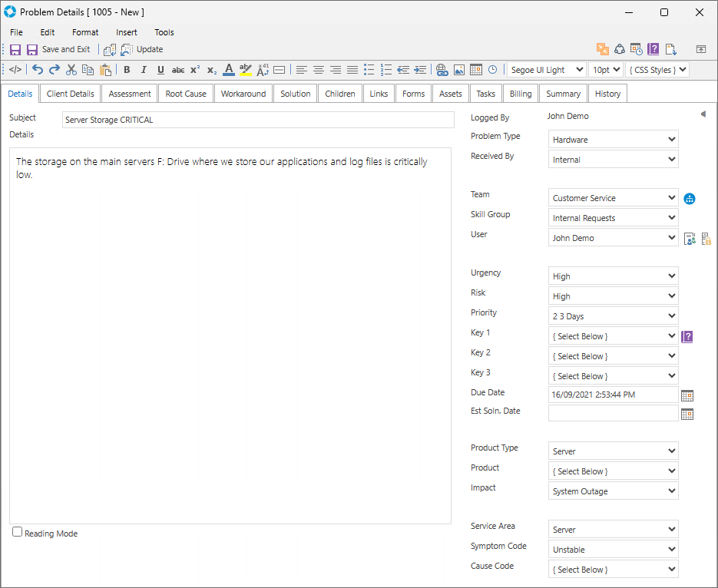Pick the font color tool
The image size is (718, 588).
228,70
